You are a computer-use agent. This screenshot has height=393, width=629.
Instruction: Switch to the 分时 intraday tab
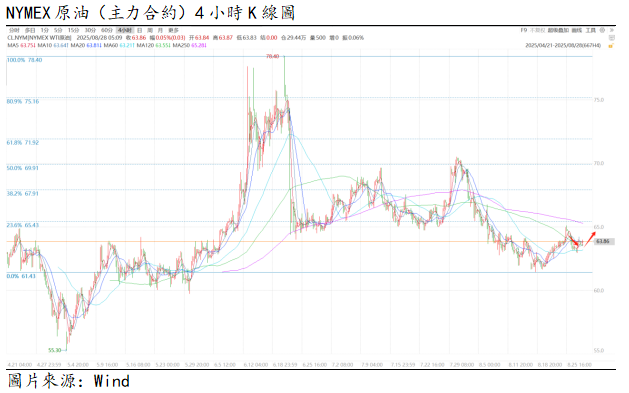pyautogui.click(x=14, y=30)
